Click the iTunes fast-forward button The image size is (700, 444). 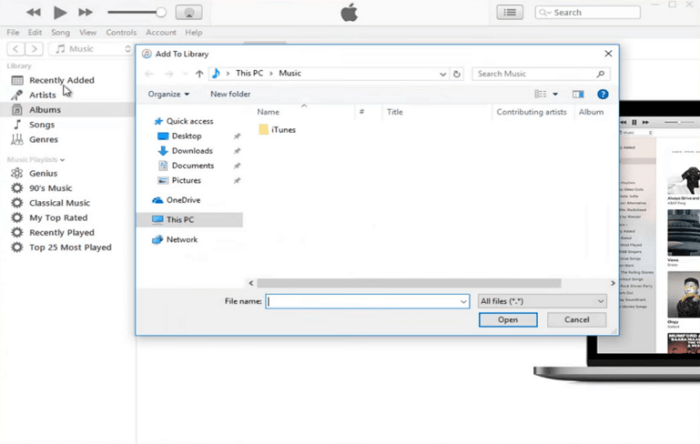point(85,12)
